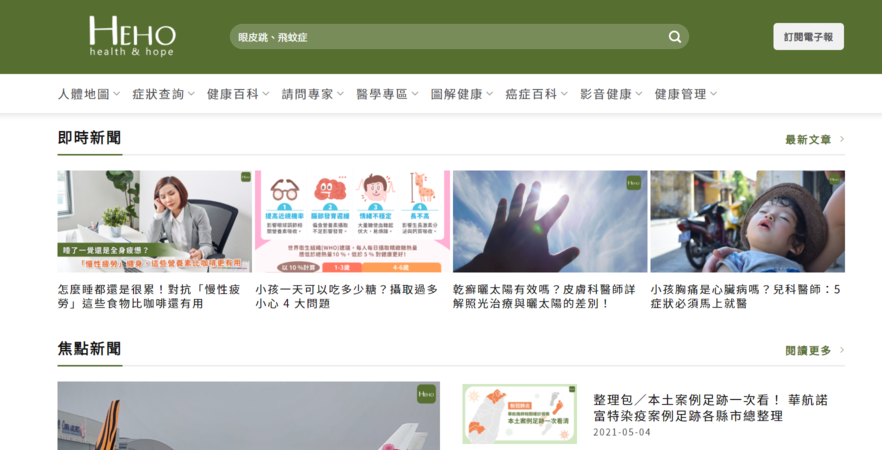Expand the 症狀查詢 dropdown menu

click(163, 94)
